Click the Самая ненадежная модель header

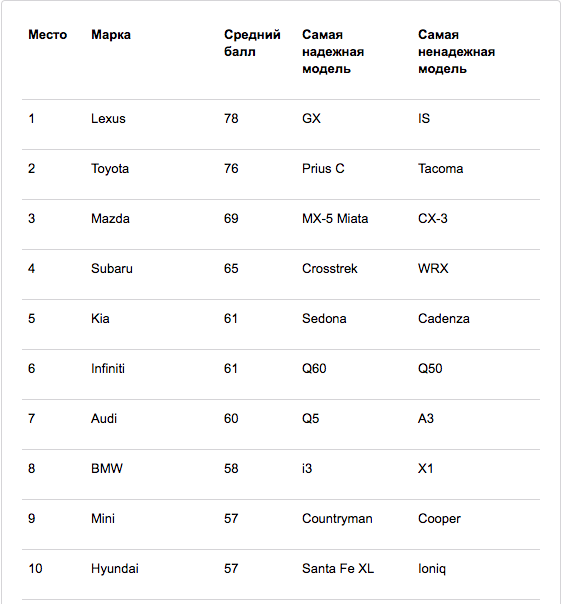(456, 52)
